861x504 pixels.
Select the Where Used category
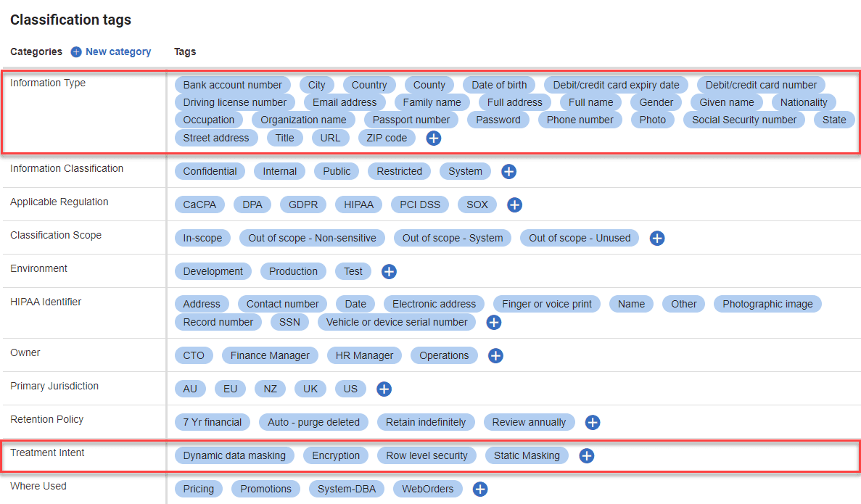point(38,487)
